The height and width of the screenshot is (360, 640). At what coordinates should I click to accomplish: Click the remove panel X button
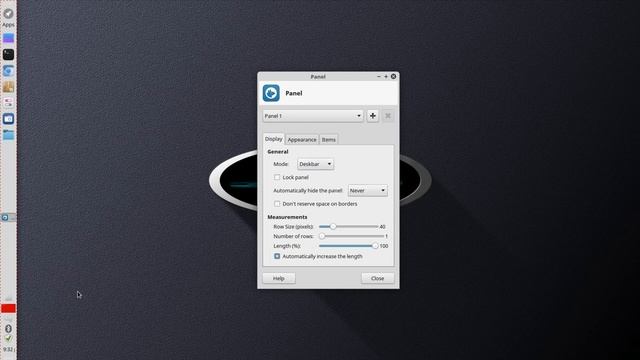pos(388,116)
